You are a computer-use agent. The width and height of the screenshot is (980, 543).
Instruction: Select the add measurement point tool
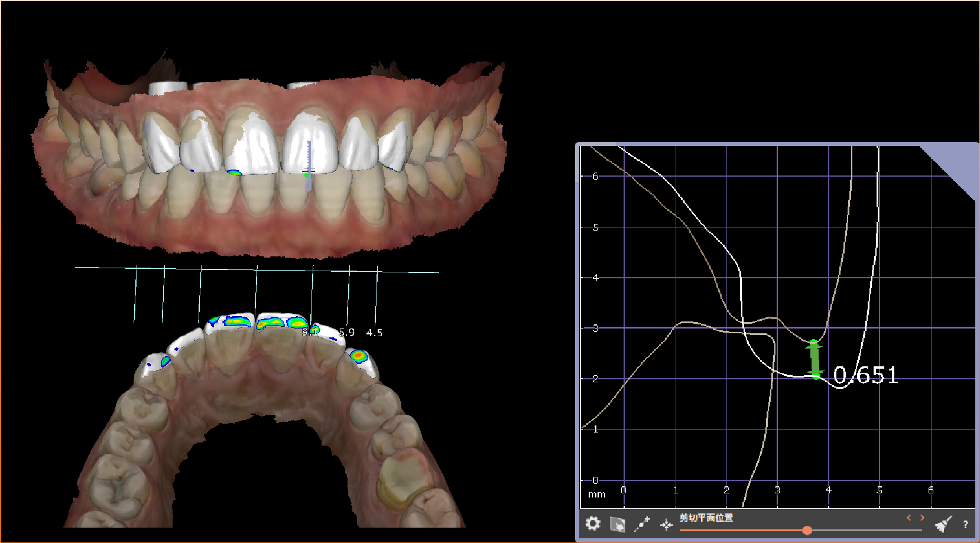[x=642, y=524]
